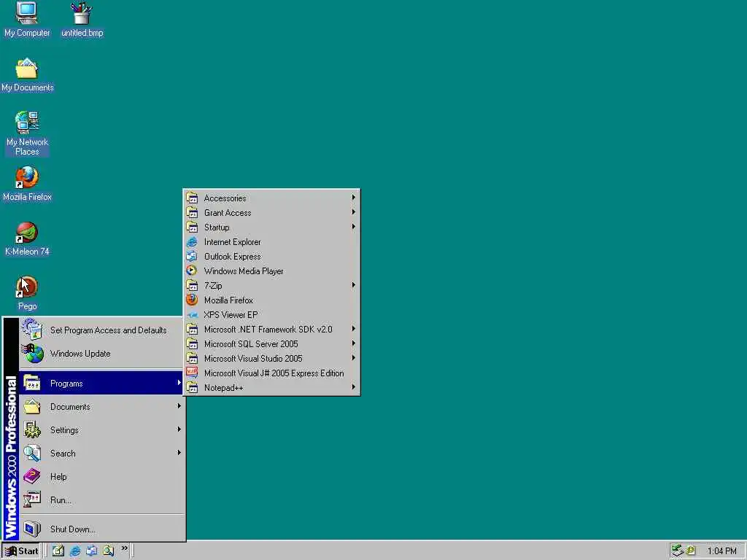Click the yellow tray icon beside the clock
This screenshot has width=747, height=560.
[x=690, y=551]
